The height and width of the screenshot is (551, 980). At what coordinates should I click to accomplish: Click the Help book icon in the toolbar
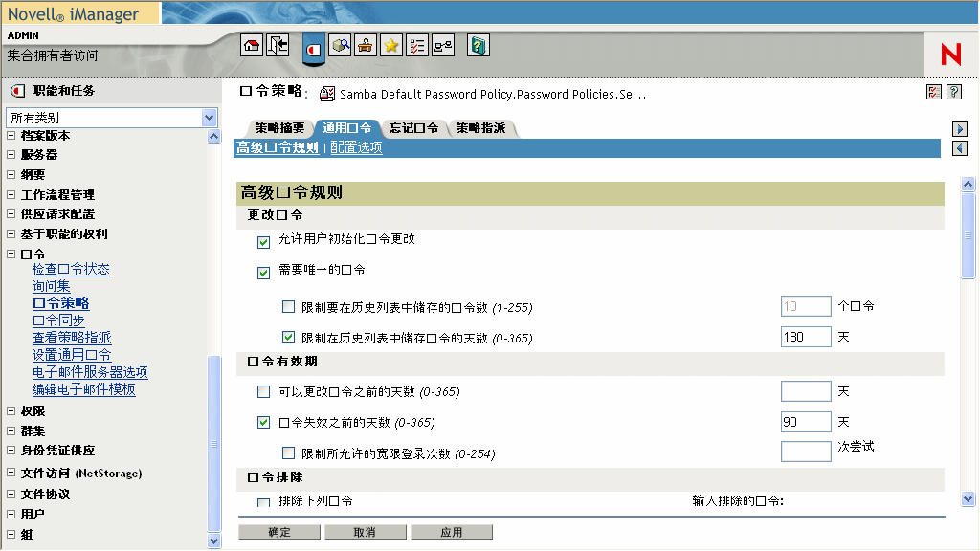pos(477,45)
